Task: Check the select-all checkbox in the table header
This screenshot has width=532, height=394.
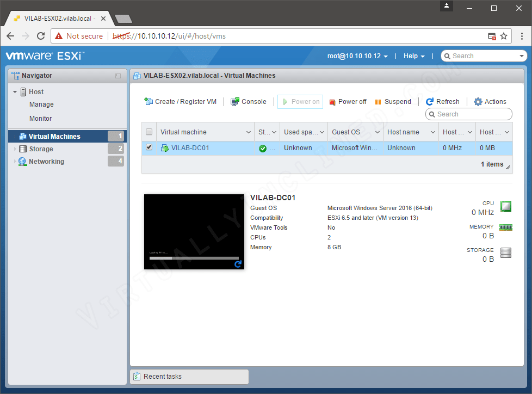Action: (149, 132)
